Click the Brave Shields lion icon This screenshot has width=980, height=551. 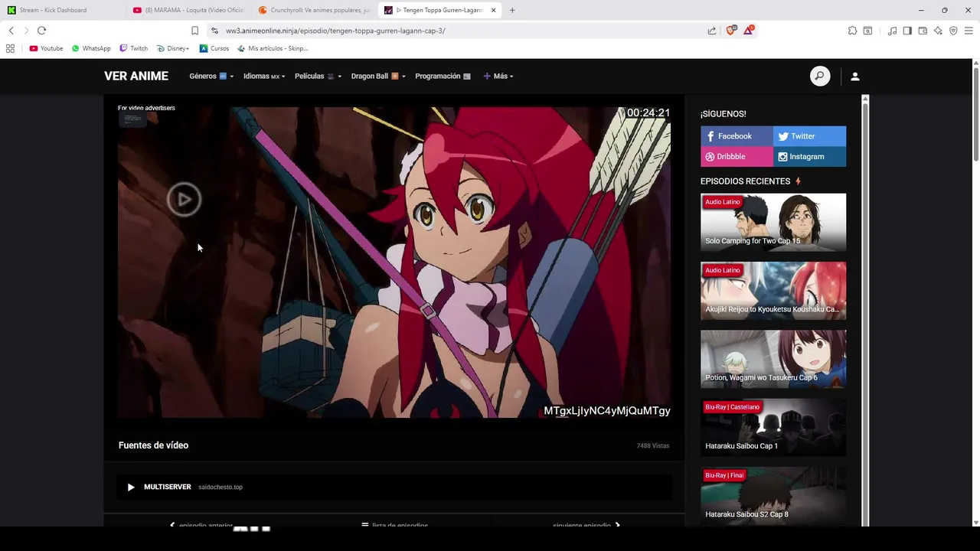click(x=730, y=30)
